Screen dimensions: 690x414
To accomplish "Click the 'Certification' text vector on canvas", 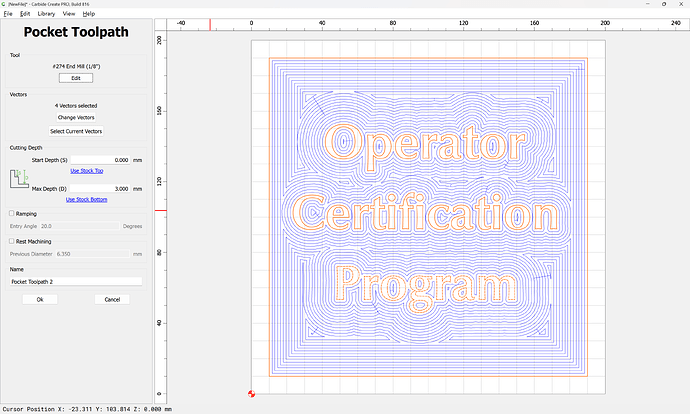I will click(x=425, y=214).
